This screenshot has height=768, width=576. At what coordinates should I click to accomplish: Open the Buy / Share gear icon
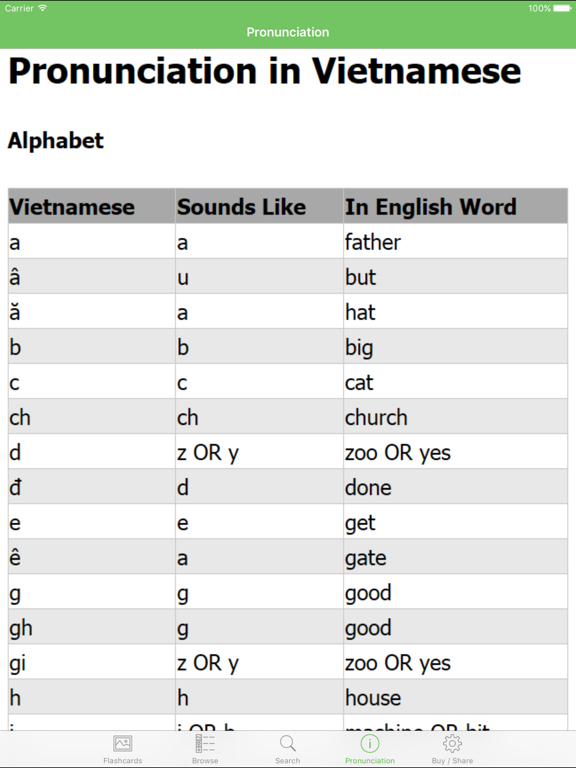(452, 744)
